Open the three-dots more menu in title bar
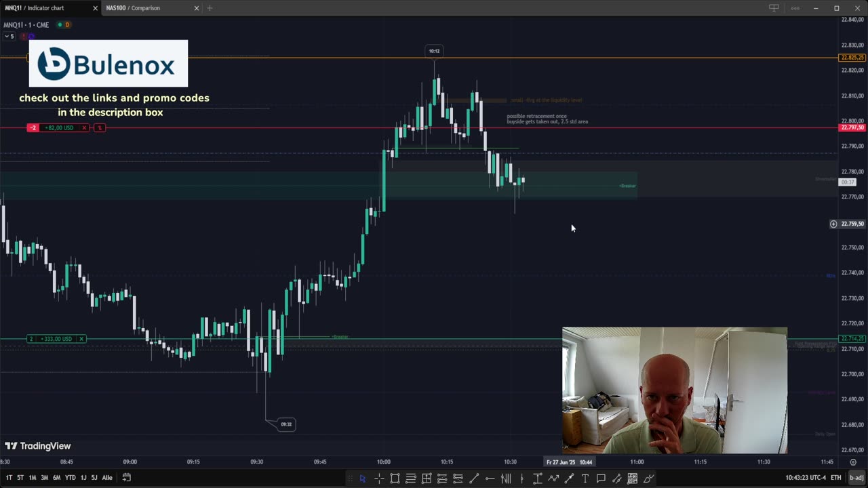The width and height of the screenshot is (868, 488). tap(795, 8)
